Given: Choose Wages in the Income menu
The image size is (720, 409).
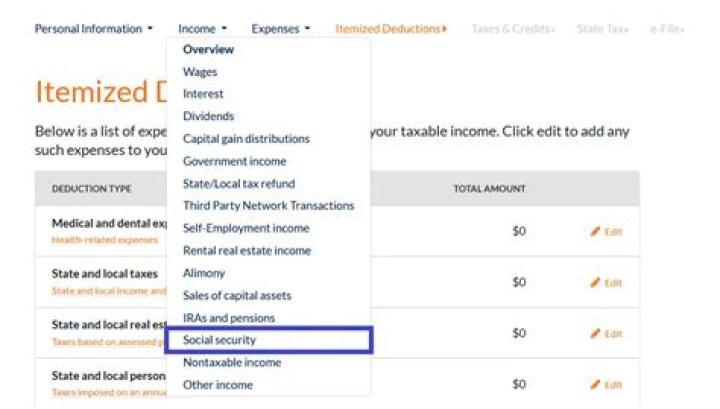Looking at the screenshot, I should point(199,72).
